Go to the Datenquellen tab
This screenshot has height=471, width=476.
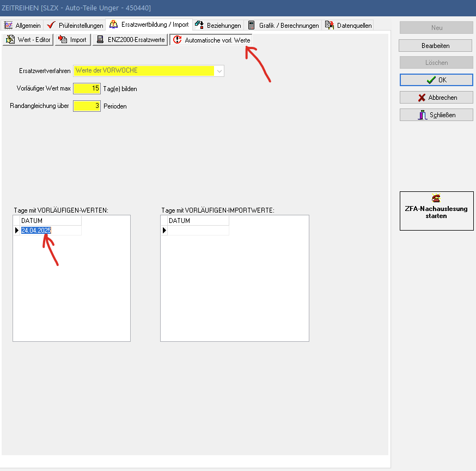coord(349,26)
